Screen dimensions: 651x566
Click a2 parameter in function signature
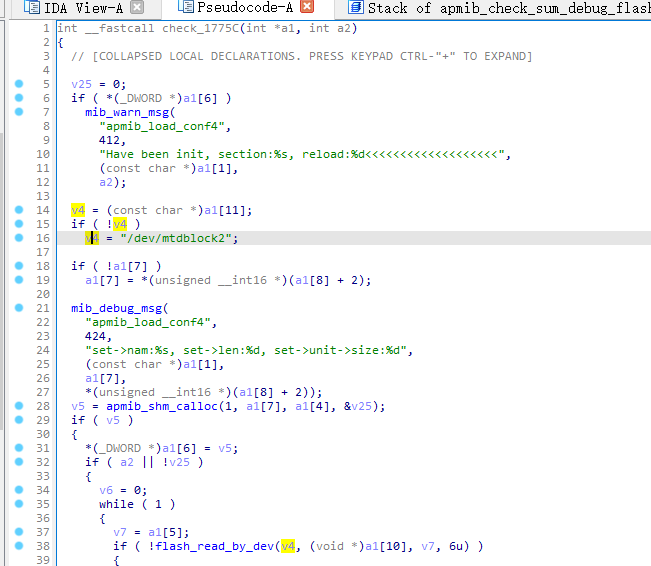coord(343,28)
